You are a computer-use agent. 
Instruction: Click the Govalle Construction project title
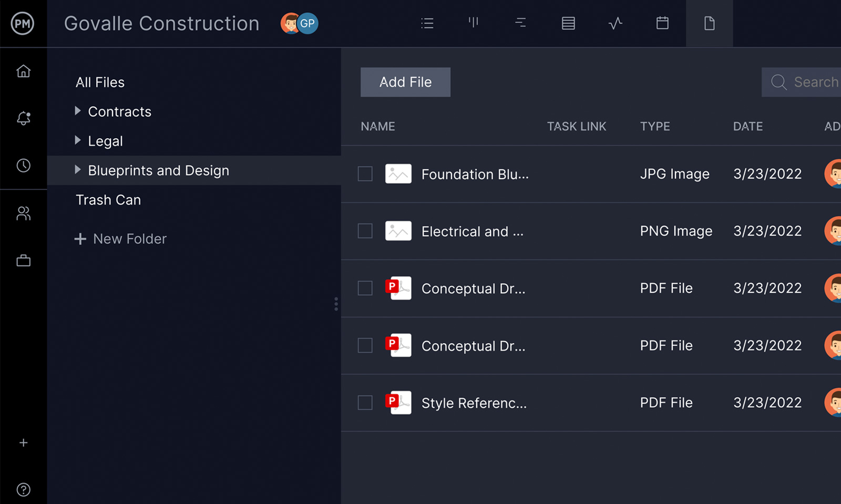click(x=162, y=23)
